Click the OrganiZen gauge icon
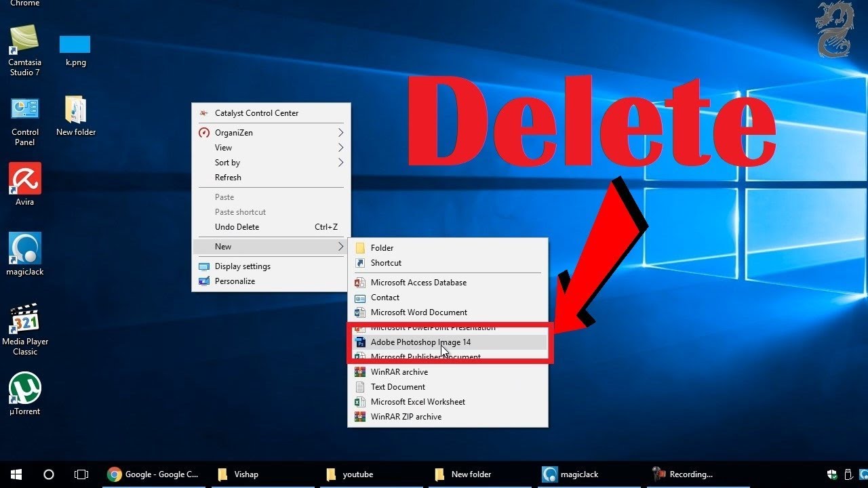The image size is (868, 488). click(x=203, y=133)
